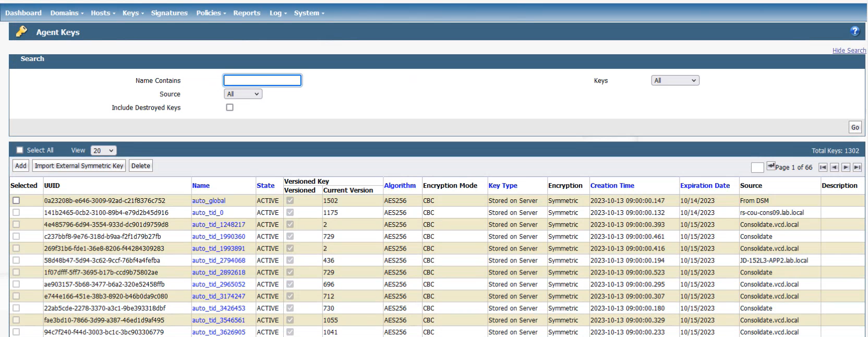Expand the System menu
The height and width of the screenshot is (337, 868).
(309, 13)
